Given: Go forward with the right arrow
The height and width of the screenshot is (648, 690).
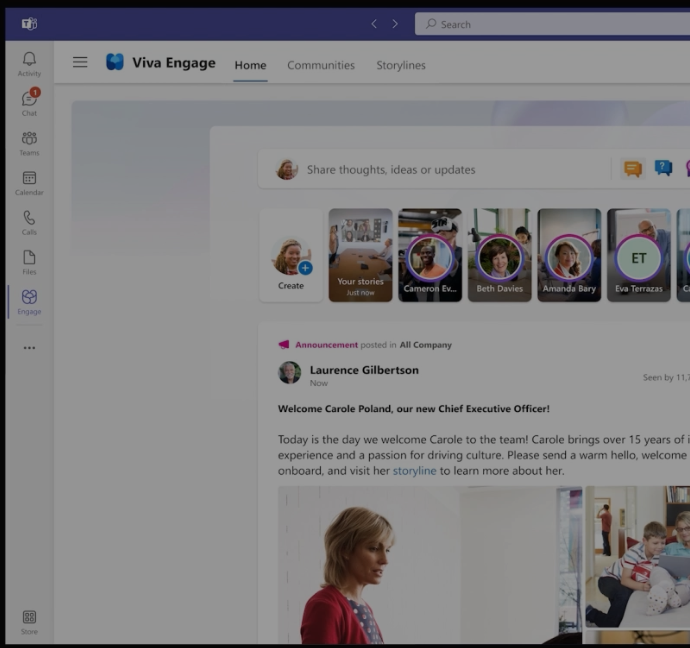Looking at the screenshot, I should click(x=395, y=24).
